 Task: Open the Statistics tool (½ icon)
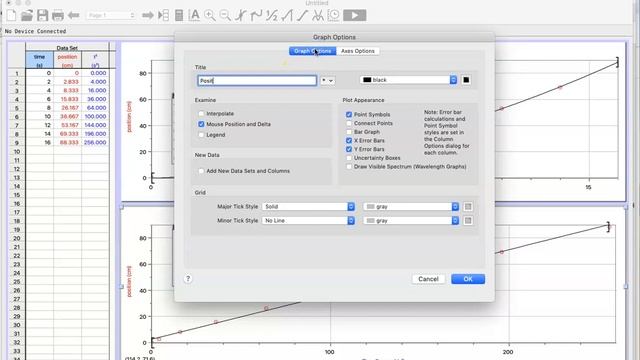271,16
